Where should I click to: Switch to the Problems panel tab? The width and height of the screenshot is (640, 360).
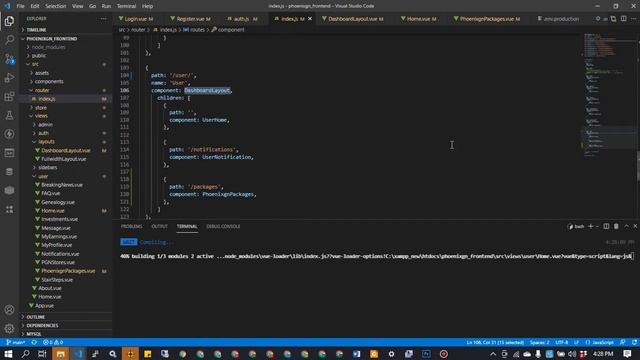(131, 226)
